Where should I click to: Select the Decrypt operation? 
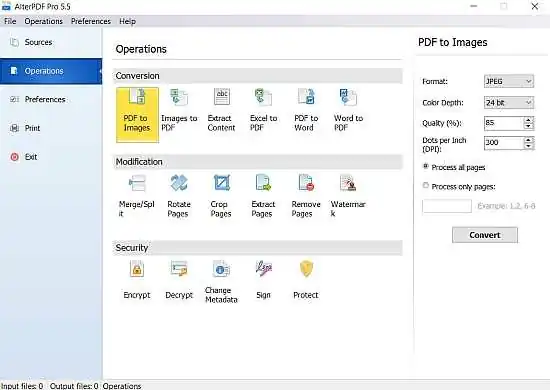[179, 280]
